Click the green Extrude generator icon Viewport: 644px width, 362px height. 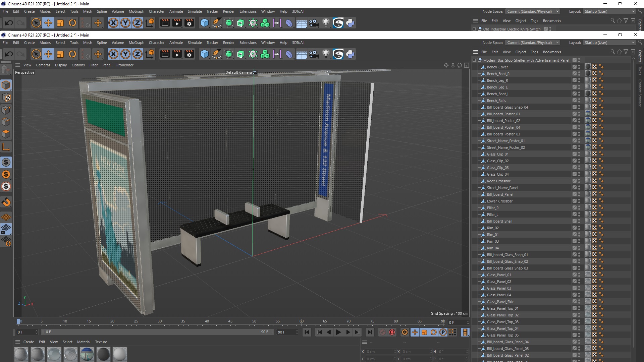click(241, 54)
